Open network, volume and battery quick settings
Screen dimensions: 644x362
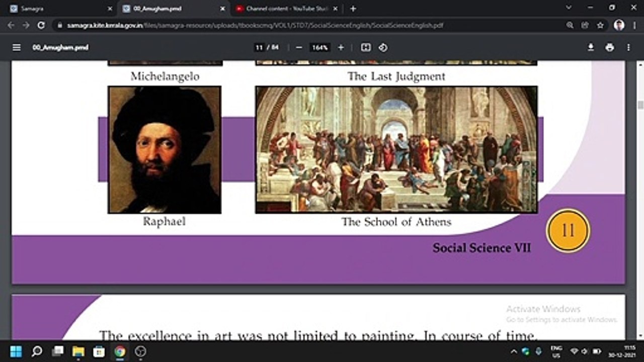[586, 351]
